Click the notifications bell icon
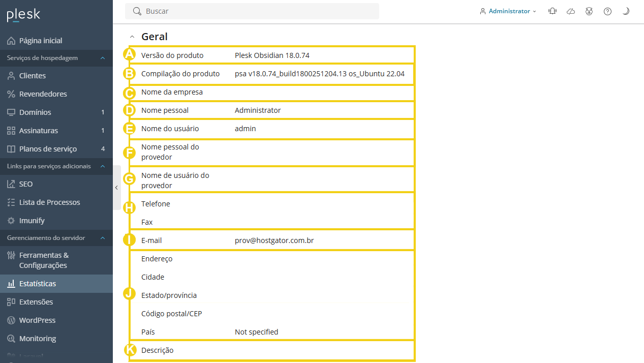 tap(553, 11)
